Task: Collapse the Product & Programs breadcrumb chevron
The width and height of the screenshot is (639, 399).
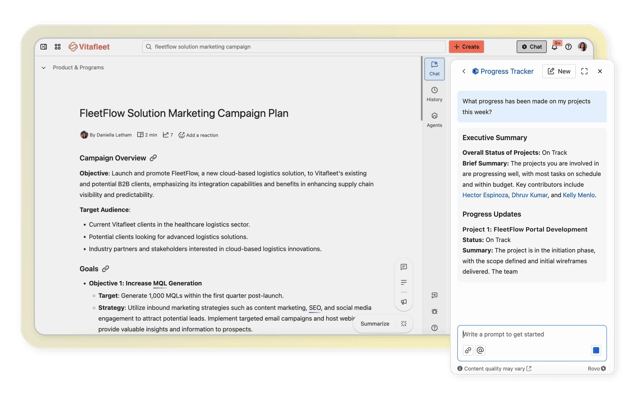Action: point(44,68)
